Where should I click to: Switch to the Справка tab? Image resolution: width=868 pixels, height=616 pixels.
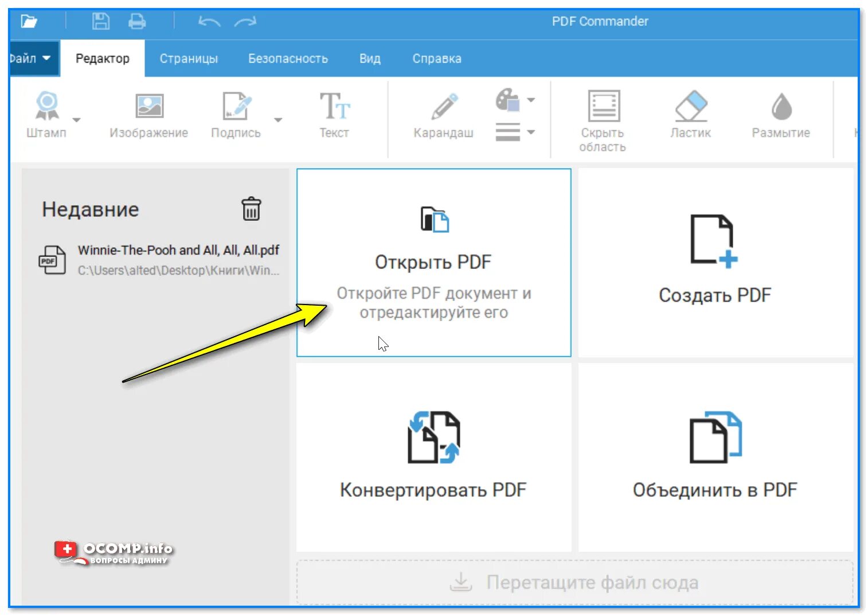click(x=437, y=59)
